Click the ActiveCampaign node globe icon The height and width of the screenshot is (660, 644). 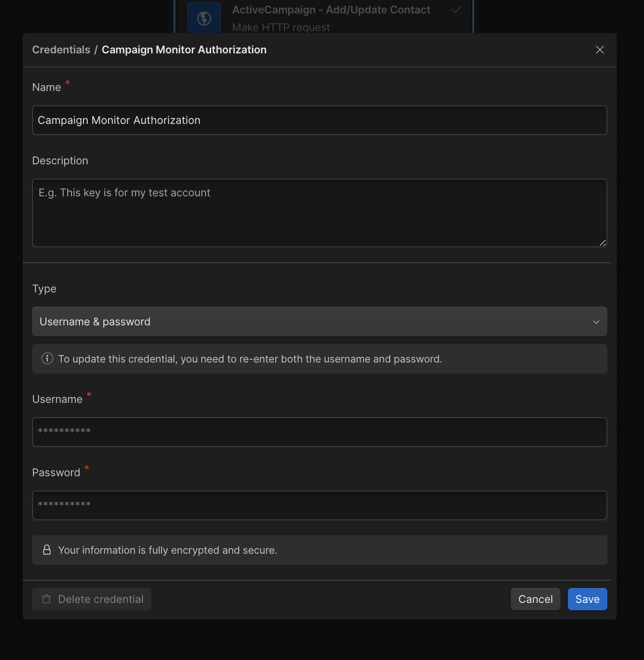click(204, 19)
